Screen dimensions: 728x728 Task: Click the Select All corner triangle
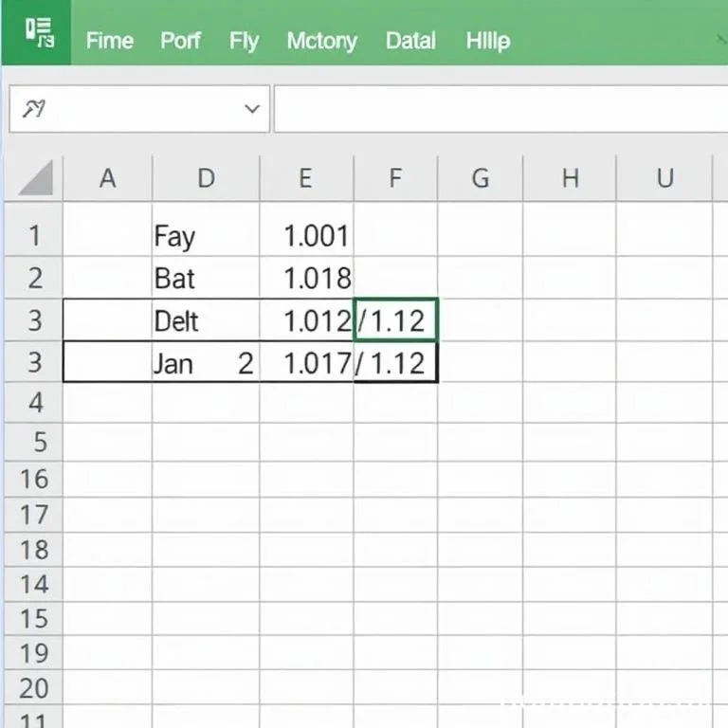tap(36, 177)
